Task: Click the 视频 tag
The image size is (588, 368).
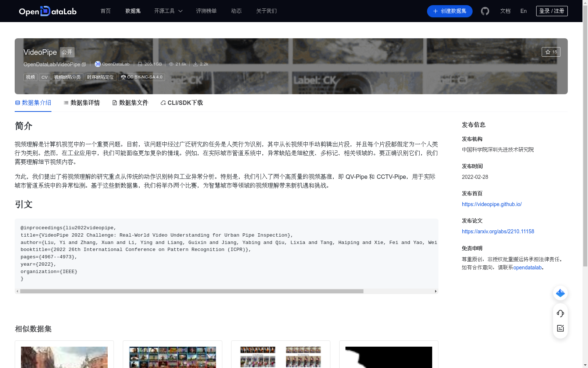Action: pyautogui.click(x=31, y=77)
